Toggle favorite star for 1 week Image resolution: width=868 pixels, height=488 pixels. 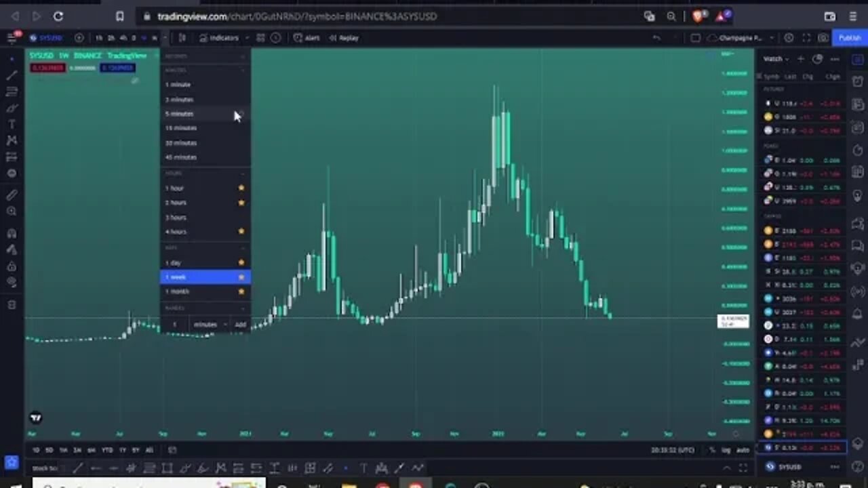241,277
